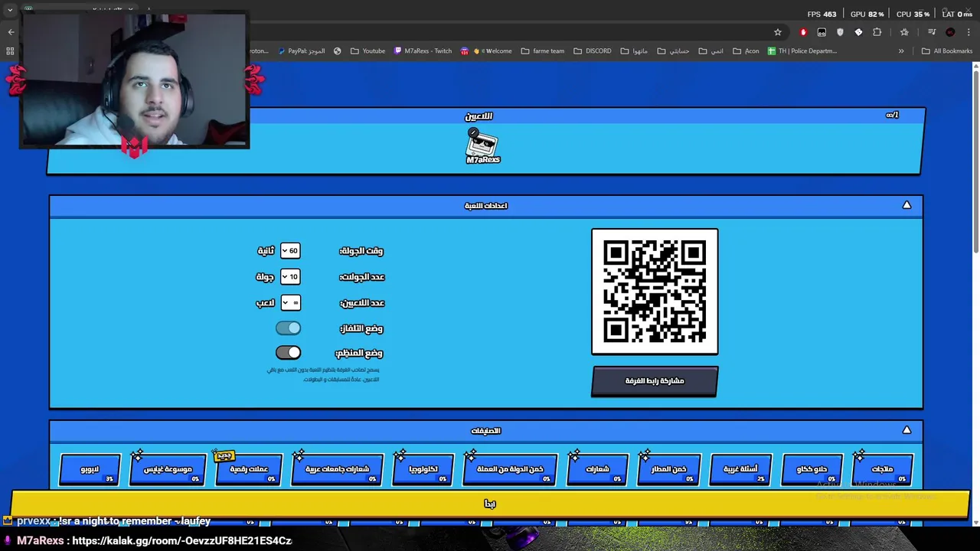This screenshot has height=551, width=980.
Task: Click the red shield extension icon
Action: [x=803, y=32]
